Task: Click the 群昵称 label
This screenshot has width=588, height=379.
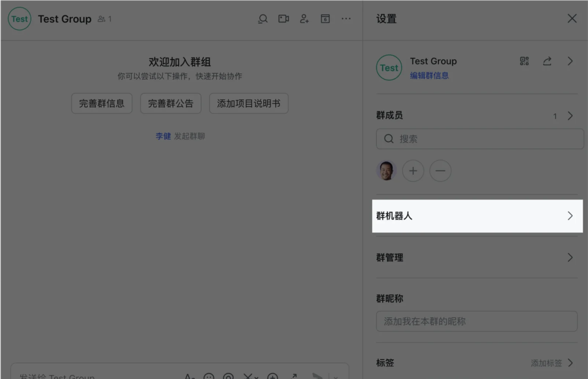Action: (x=390, y=298)
